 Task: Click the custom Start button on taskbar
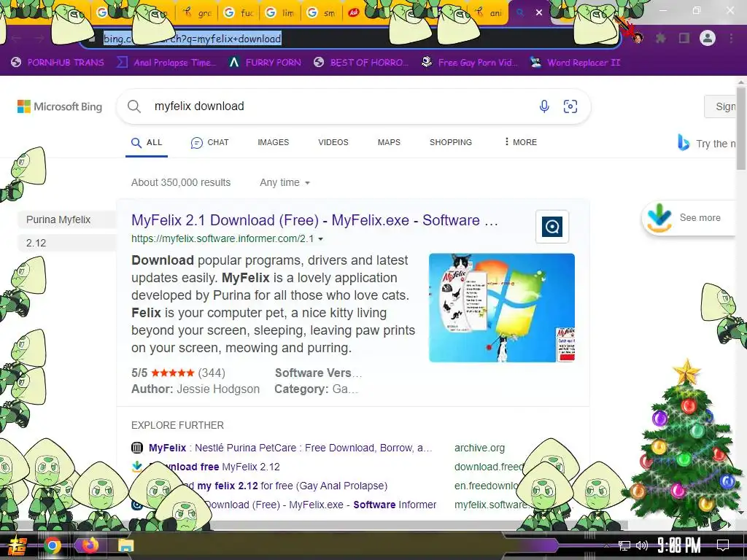(x=18, y=545)
